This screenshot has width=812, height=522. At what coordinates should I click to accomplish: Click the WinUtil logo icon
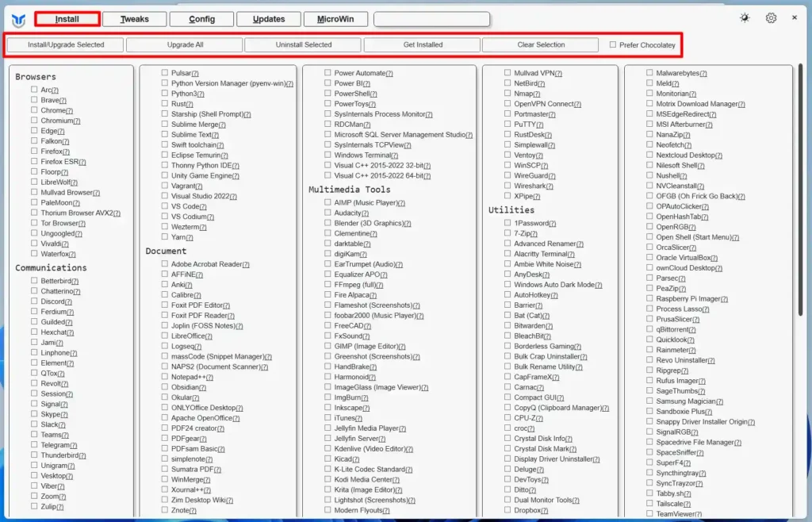[x=19, y=20]
